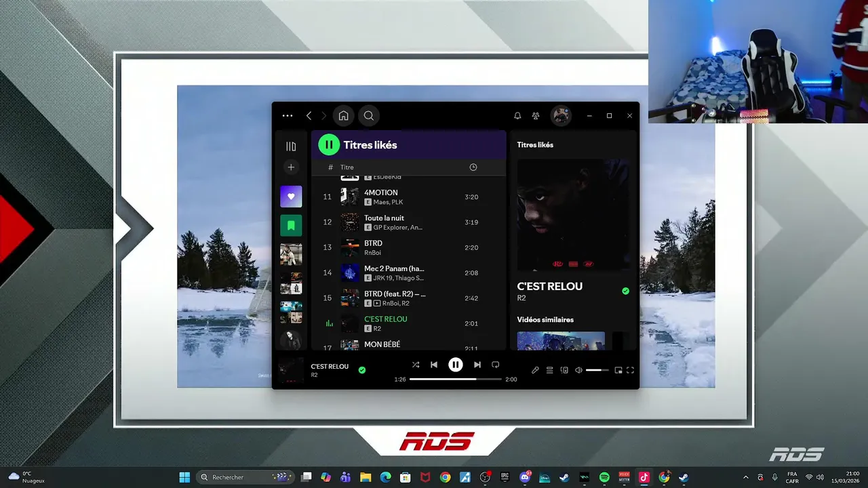Click the Mec 2 Panam cover thumbnail
The width and height of the screenshot is (868, 488).
[x=349, y=273]
